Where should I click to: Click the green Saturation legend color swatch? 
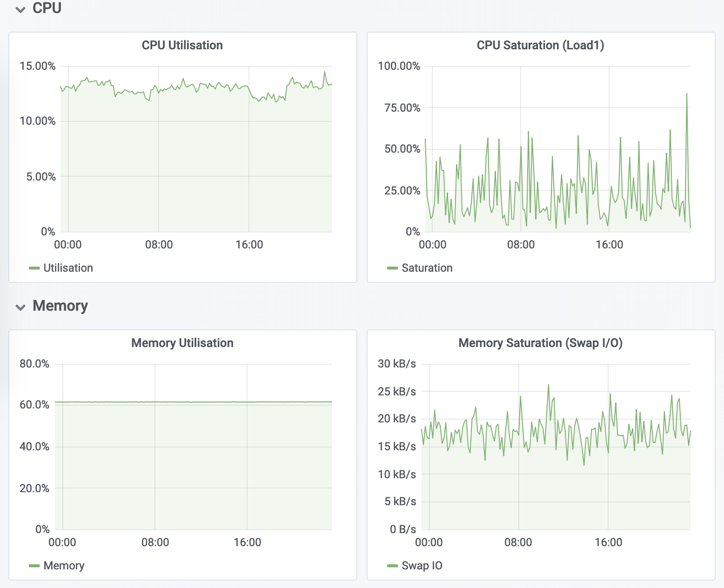point(392,268)
